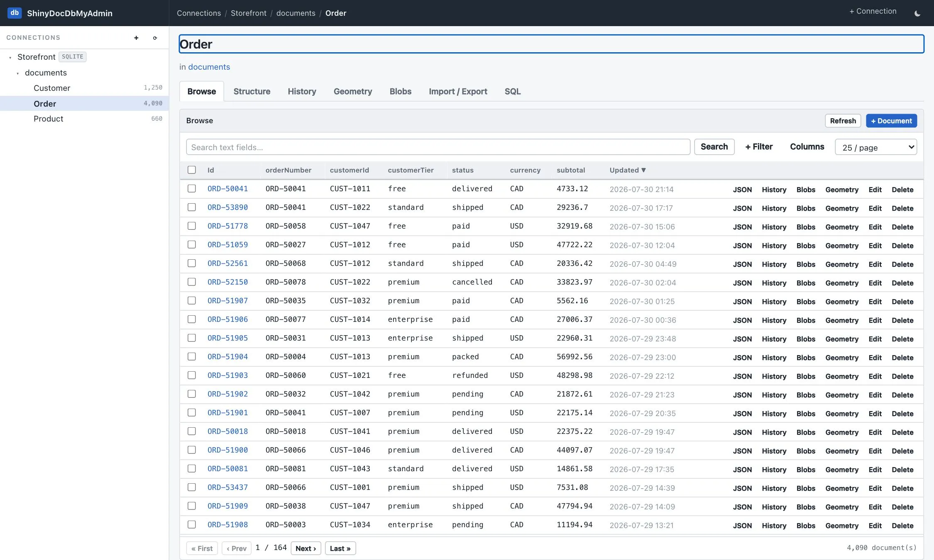This screenshot has width=934, height=560.
Task: Edit the ORD-51903 row
Action: (x=875, y=376)
